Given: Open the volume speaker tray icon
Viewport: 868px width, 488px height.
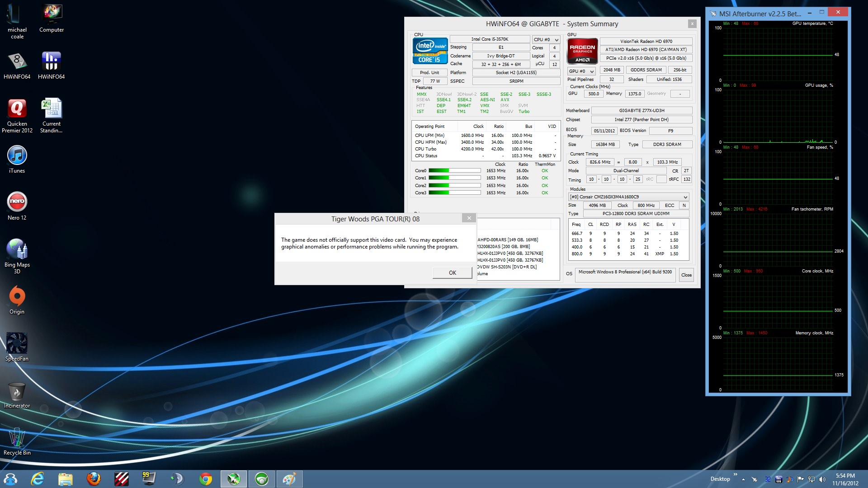Looking at the screenshot, I should (x=822, y=479).
